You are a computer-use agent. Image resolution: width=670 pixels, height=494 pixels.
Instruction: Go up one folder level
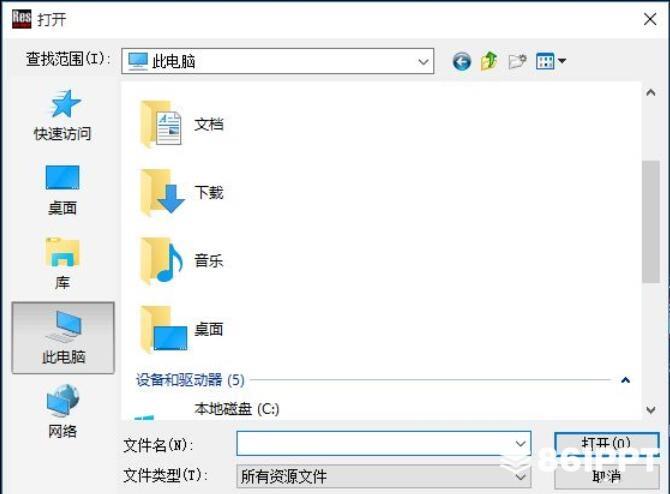pos(489,61)
